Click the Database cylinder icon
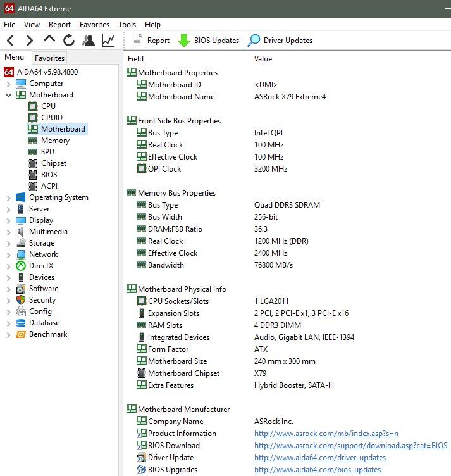The height and width of the screenshot is (476, 451). [21, 323]
